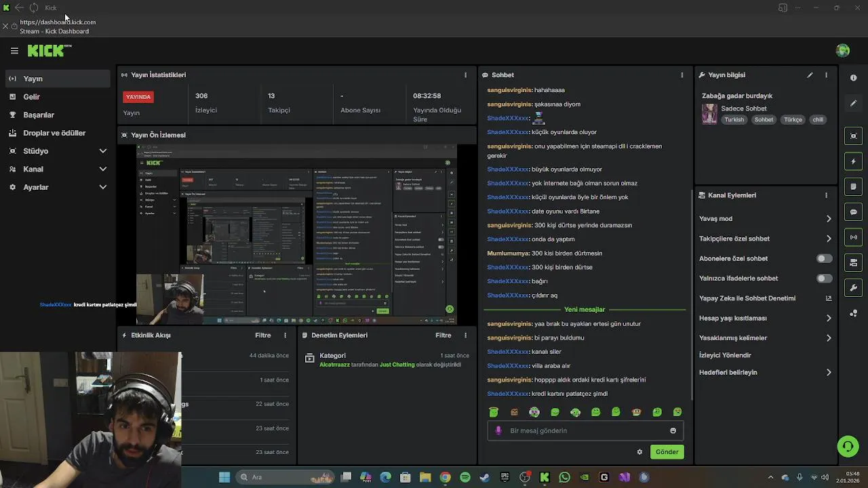Open Windows Start menu
This screenshot has width=868, height=488.
tap(224, 477)
